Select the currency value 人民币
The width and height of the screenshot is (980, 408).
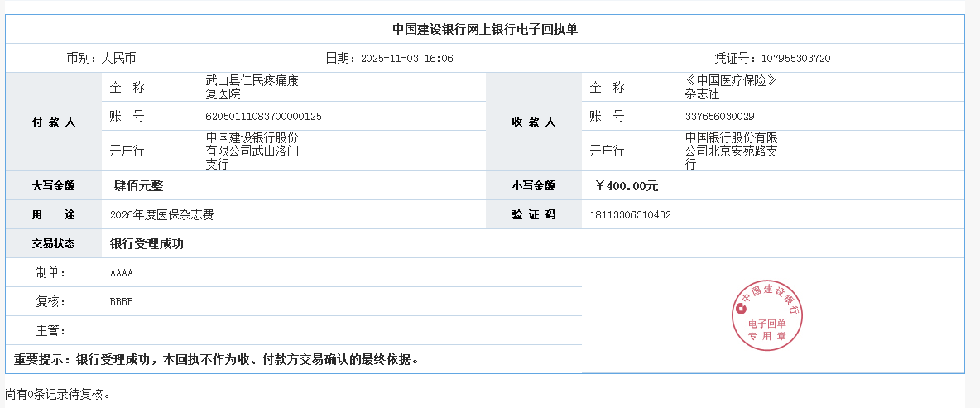[x=119, y=59]
